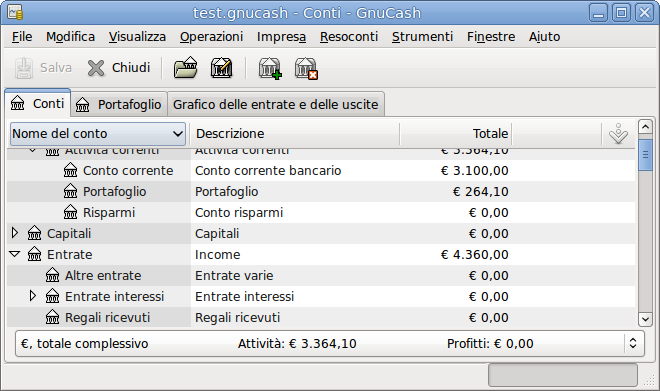Switch to Grafico delle entrate e delle uscite tab

point(276,104)
